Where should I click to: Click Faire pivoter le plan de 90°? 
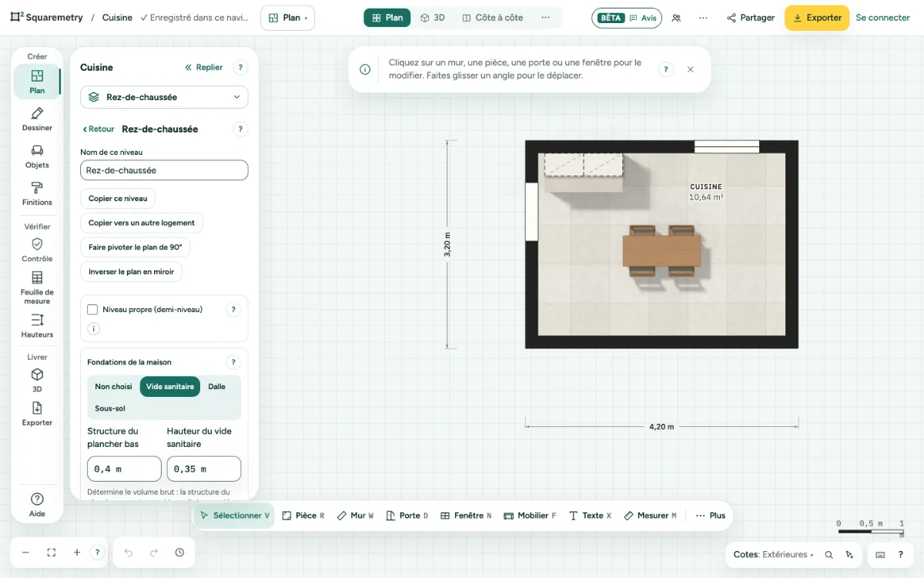(x=136, y=247)
